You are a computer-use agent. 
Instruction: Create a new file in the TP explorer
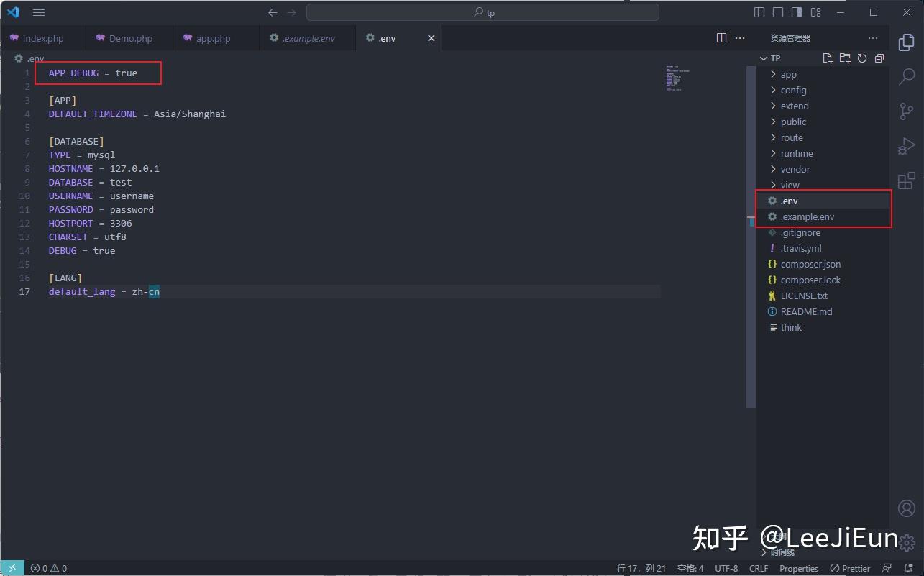pos(826,58)
